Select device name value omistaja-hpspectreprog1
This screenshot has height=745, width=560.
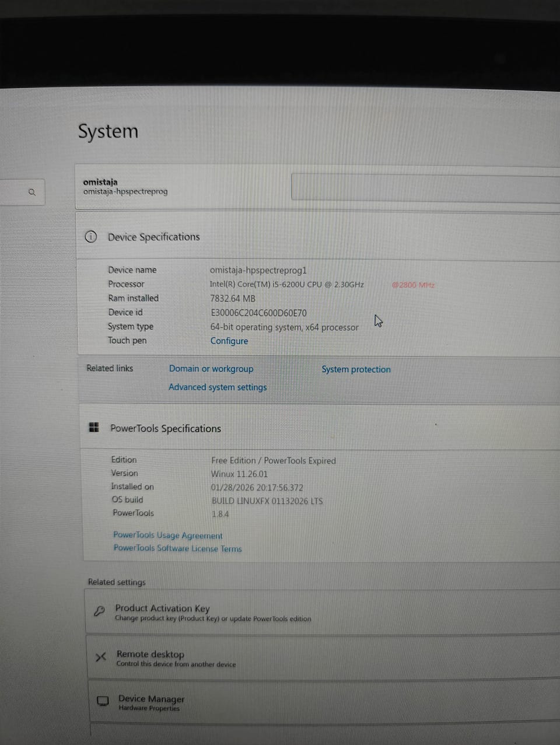[258, 270]
